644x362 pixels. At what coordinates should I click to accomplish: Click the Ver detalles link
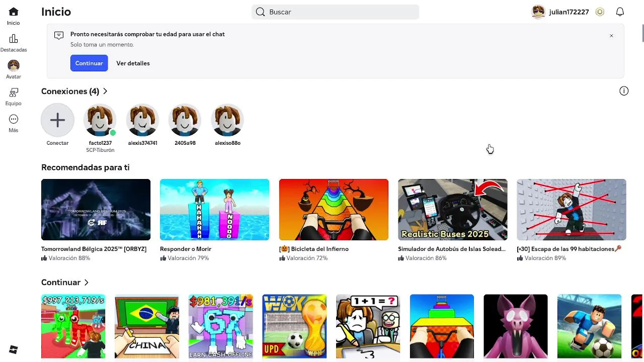coord(133,63)
